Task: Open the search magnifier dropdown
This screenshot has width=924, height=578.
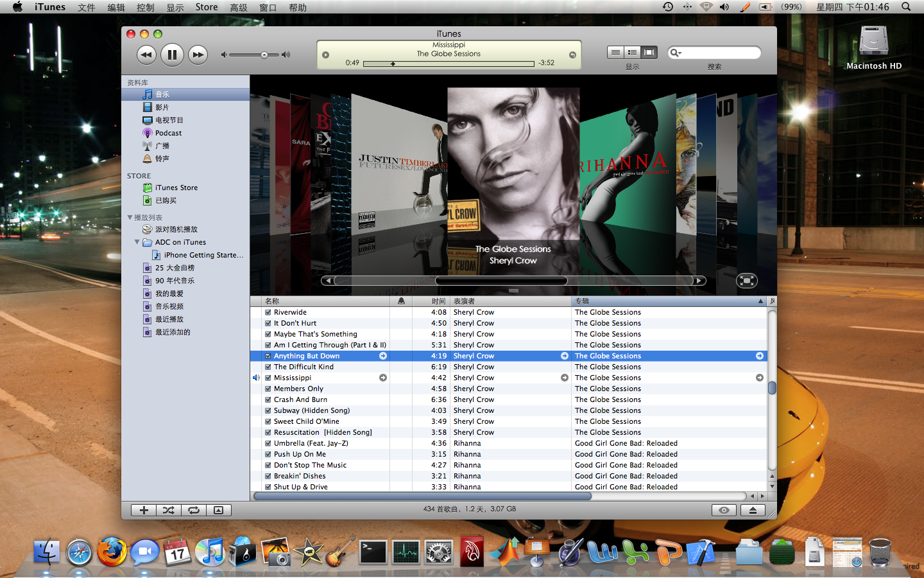Action: click(x=675, y=53)
